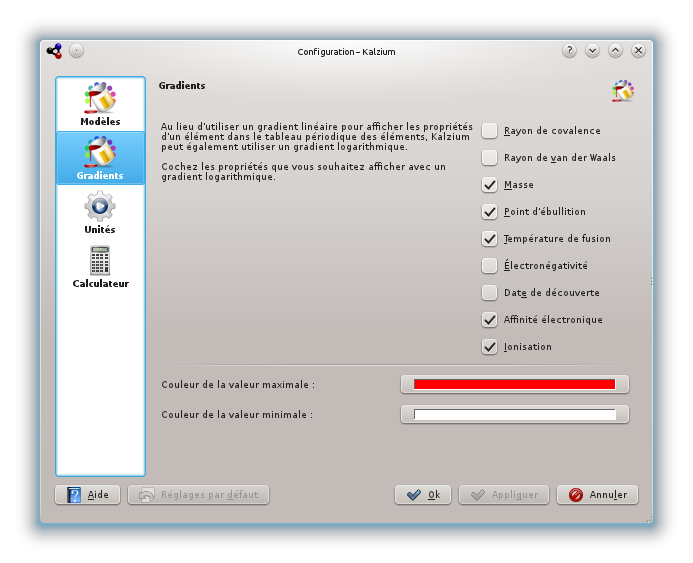Click the Gradients header icon at top right
Image resolution: width=693 pixels, height=563 pixels.
623,91
